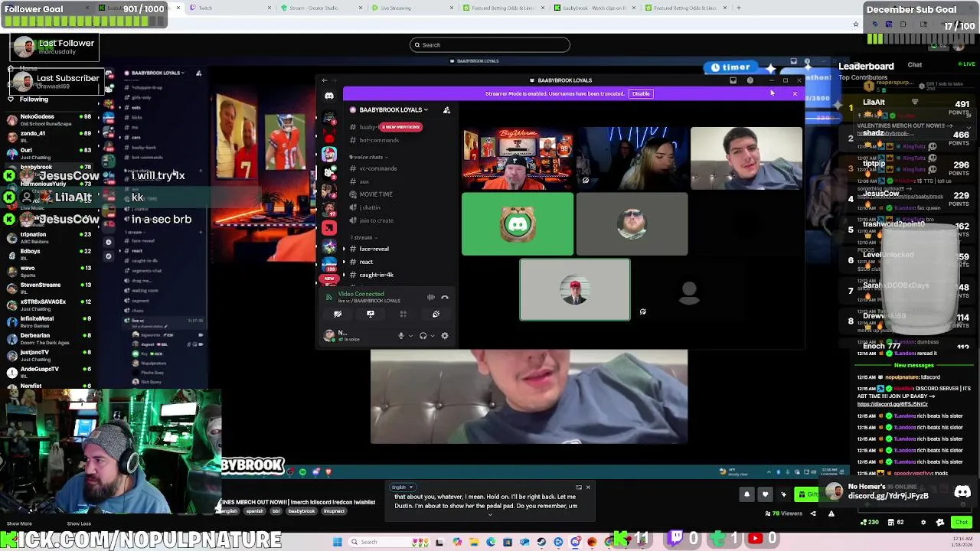
Task: Open a new browser tab with the plus
Action: (738, 8)
